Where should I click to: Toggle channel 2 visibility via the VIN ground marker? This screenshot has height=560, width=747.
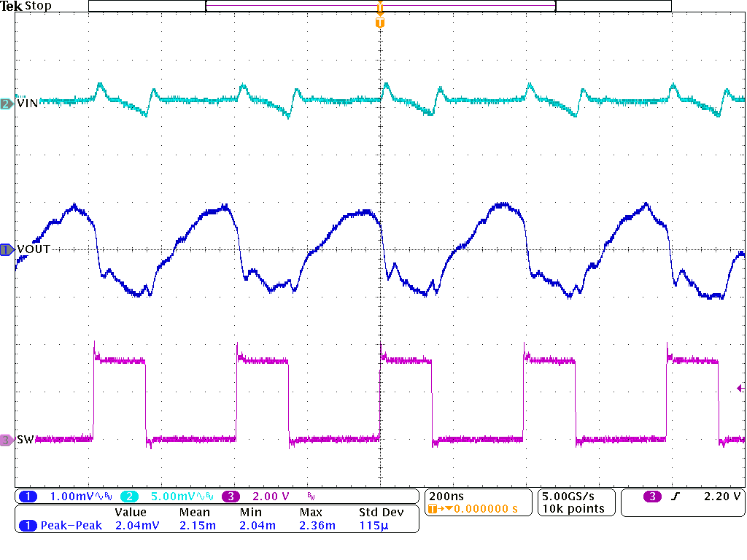[5, 104]
